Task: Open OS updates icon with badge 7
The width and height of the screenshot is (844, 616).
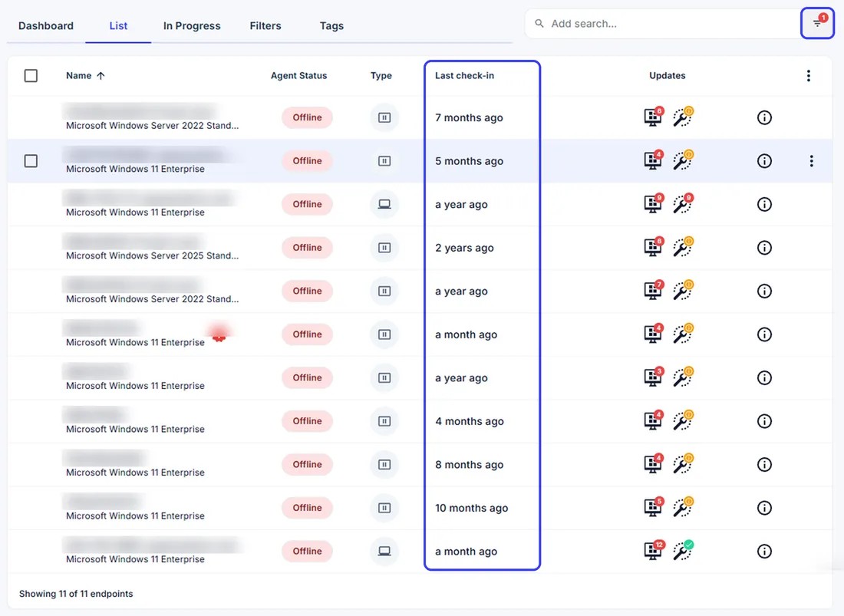Action: [x=654, y=291]
